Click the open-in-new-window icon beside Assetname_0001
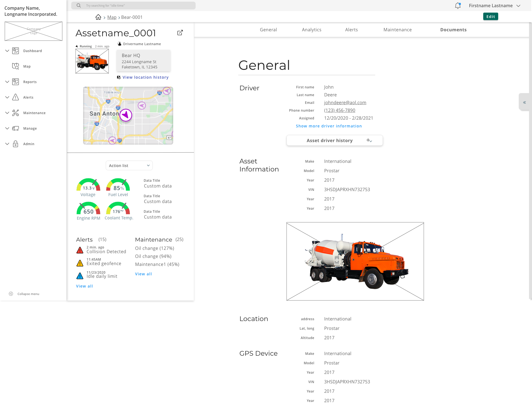 pyautogui.click(x=180, y=33)
